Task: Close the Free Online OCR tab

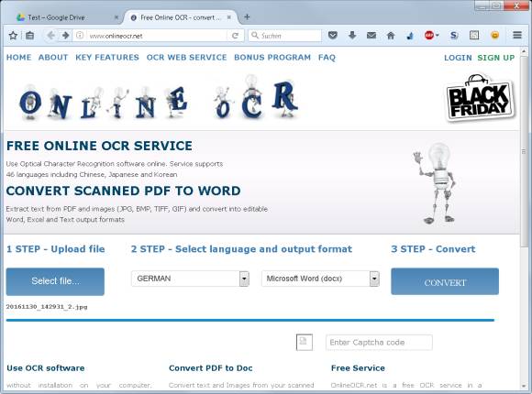Action: [229, 17]
